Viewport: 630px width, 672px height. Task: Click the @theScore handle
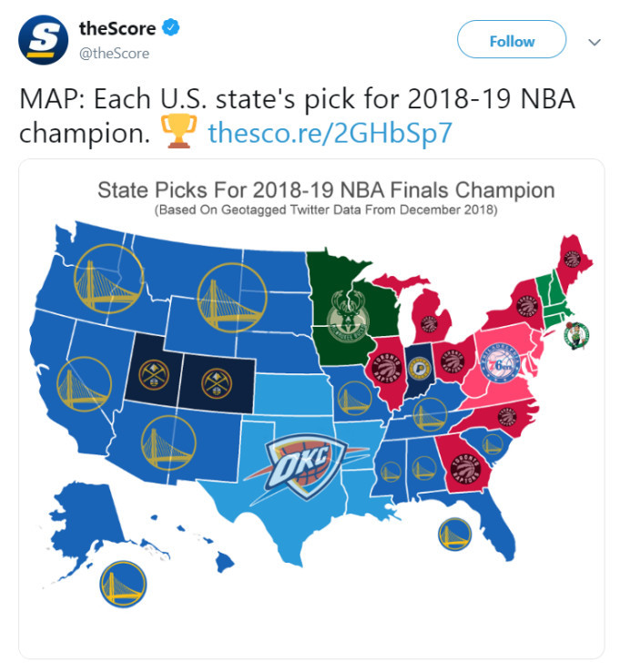115,54
